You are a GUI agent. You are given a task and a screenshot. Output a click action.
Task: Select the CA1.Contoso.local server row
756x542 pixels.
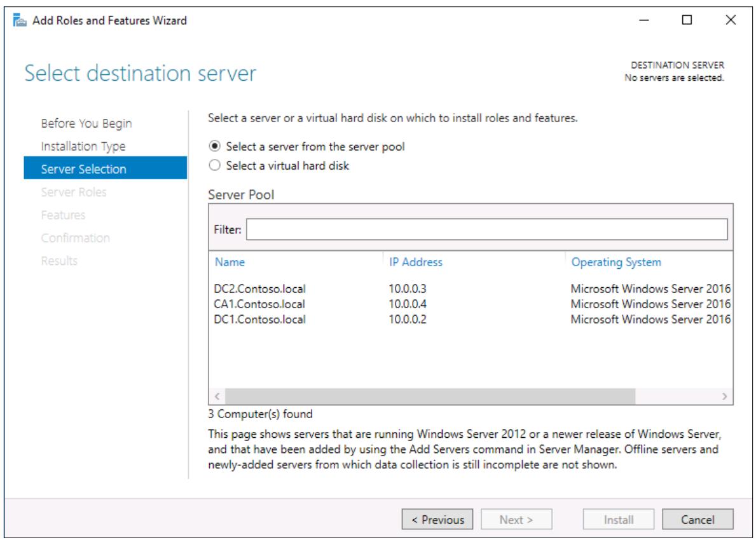pyautogui.click(x=471, y=304)
